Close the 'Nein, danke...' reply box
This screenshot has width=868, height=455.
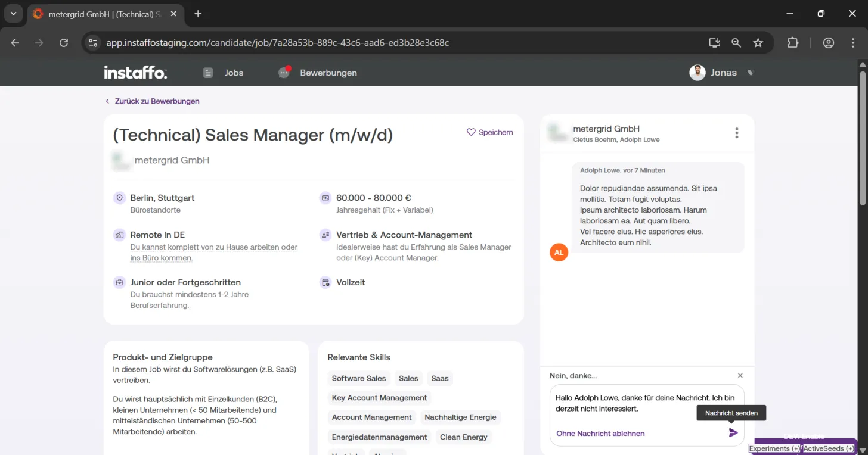coord(740,376)
